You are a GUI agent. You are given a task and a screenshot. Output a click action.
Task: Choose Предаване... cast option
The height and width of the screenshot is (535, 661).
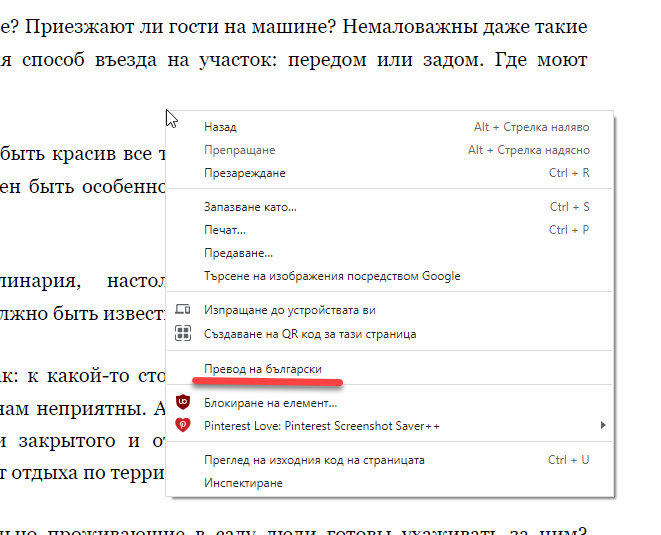390,253
